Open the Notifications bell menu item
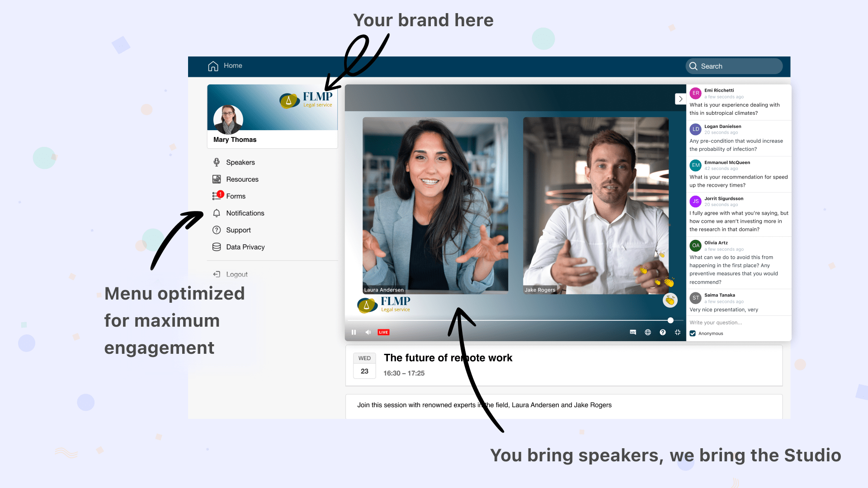868x488 pixels. pyautogui.click(x=245, y=213)
